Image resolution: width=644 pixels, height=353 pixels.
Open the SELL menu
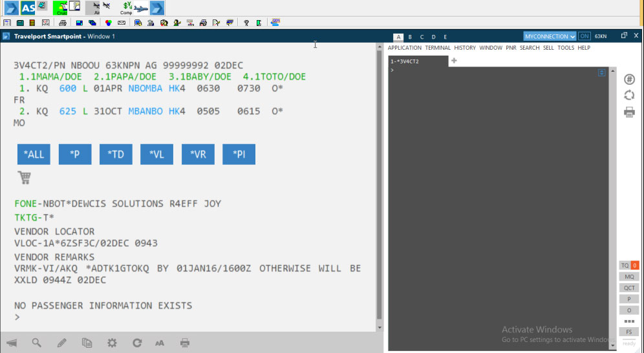click(548, 48)
